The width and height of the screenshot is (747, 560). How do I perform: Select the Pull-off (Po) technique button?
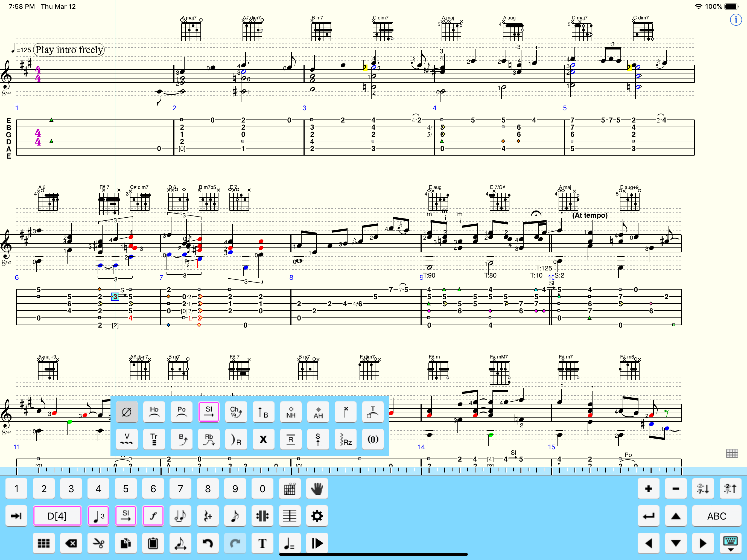point(181,412)
